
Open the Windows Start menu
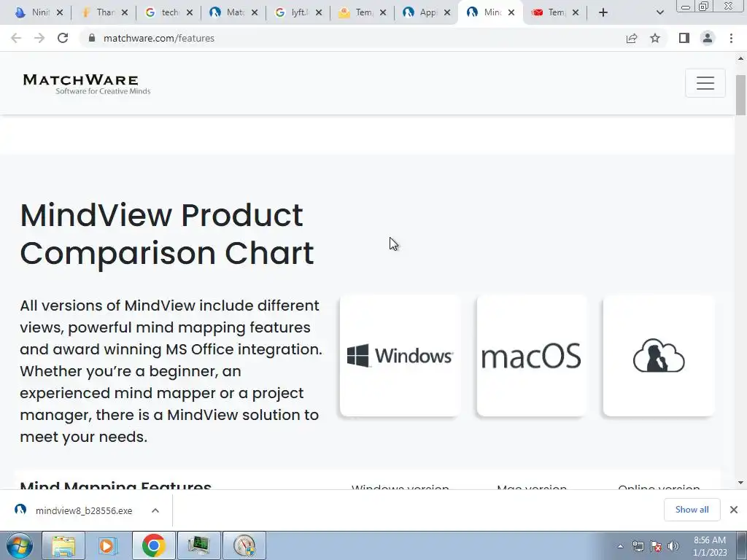19,545
